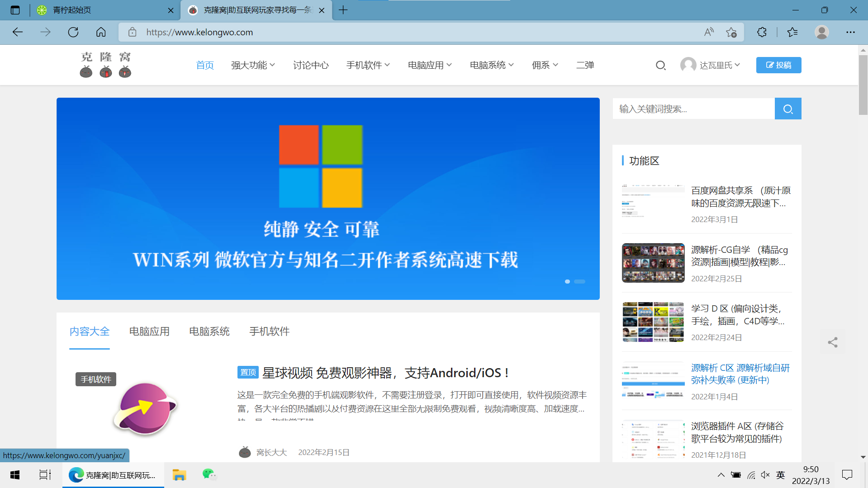Open the 星球视频 article title
This screenshot has height=488, width=868.
(386, 373)
